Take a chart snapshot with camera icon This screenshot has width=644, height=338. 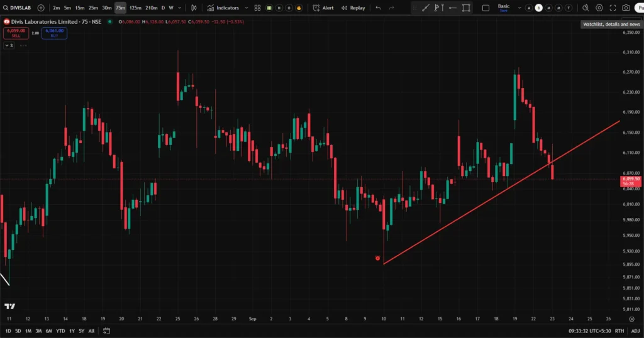tap(626, 8)
